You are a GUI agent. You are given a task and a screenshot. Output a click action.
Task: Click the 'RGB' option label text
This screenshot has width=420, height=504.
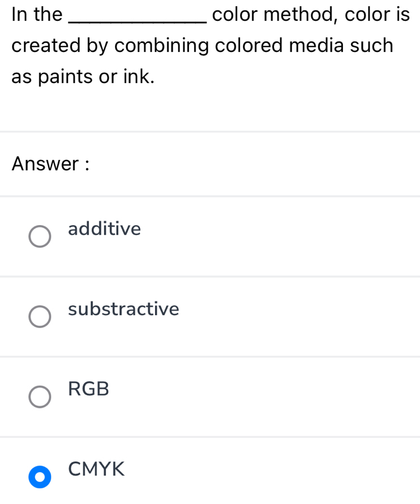point(89,389)
